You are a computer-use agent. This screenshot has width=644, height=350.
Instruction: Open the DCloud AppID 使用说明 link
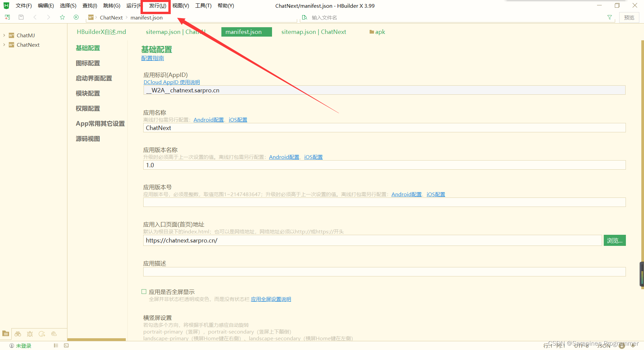click(x=172, y=82)
